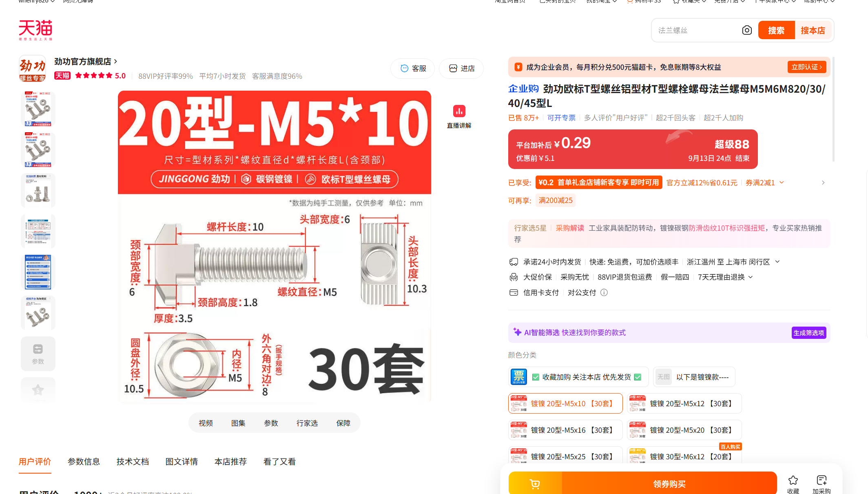Click the 生成筛选项 button

pos(809,333)
